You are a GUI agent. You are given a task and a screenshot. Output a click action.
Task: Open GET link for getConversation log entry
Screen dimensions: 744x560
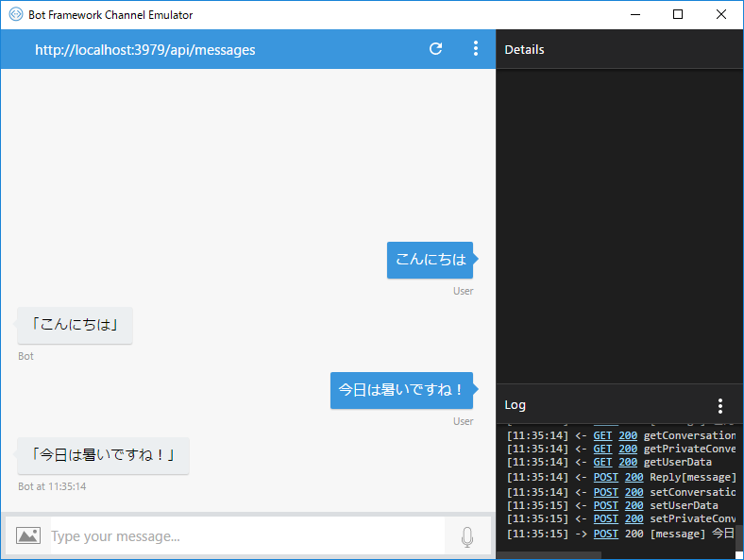coord(602,435)
